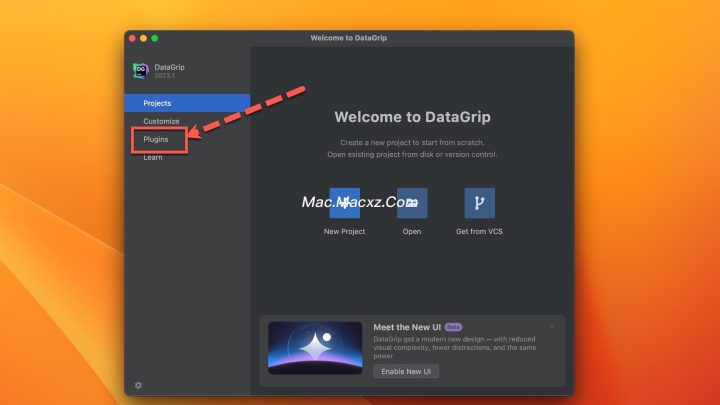Go to the Learn tab

pos(187,157)
